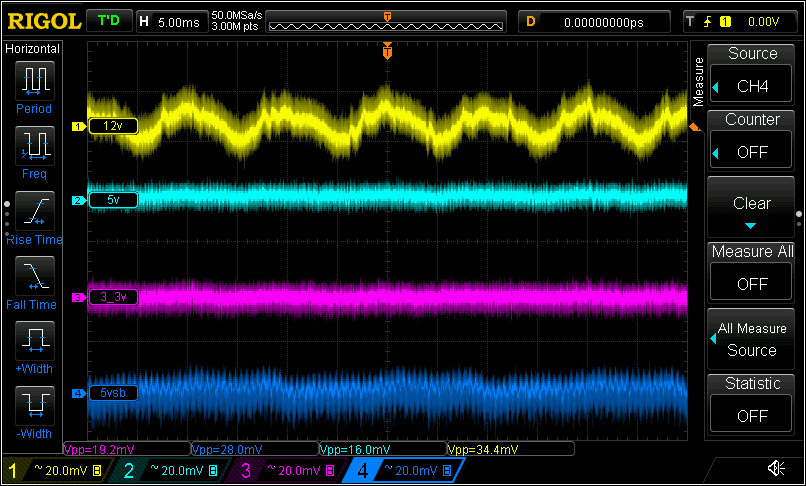The width and height of the screenshot is (806, 486).
Task: Click the RIGOL logo
Action: (44, 21)
